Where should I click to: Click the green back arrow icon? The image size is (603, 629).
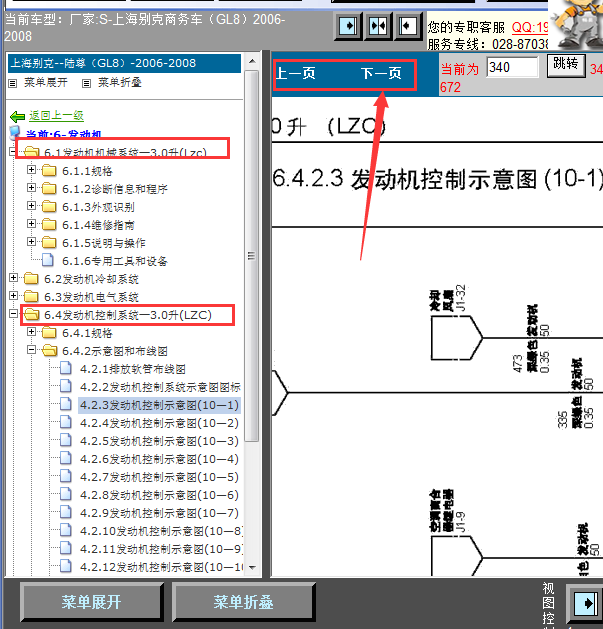(17, 117)
